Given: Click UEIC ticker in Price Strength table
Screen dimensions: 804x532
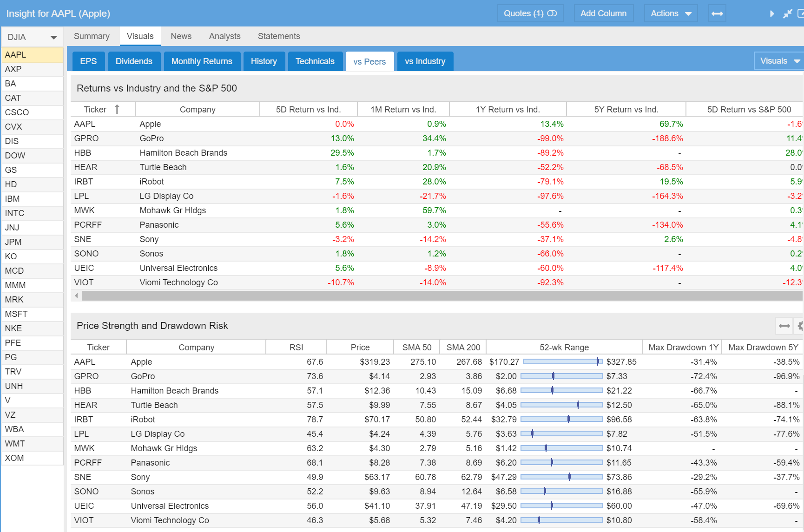Looking at the screenshot, I should pyautogui.click(x=84, y=506).
